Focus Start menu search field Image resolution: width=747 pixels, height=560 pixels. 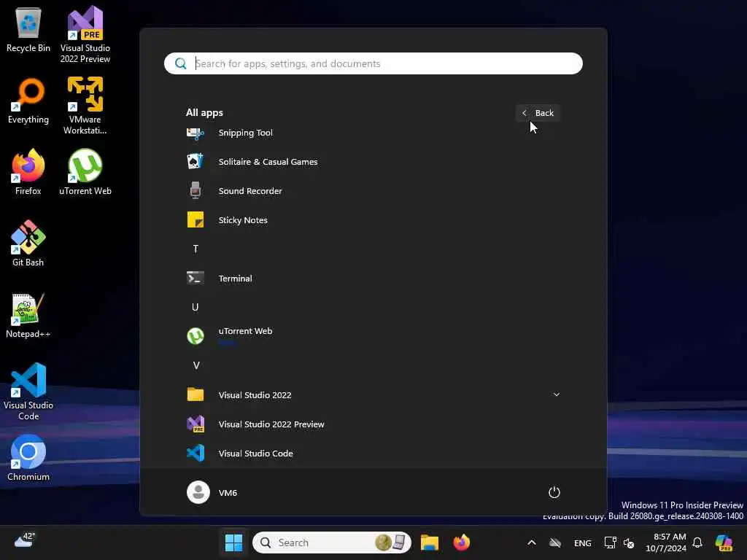(x=373, y=63)
